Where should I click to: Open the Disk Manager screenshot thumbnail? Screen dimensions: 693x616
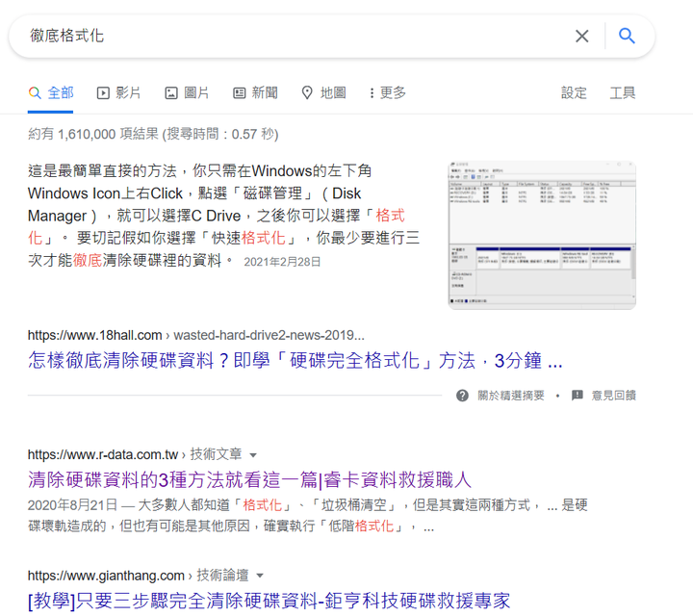[x=542, y=235]
